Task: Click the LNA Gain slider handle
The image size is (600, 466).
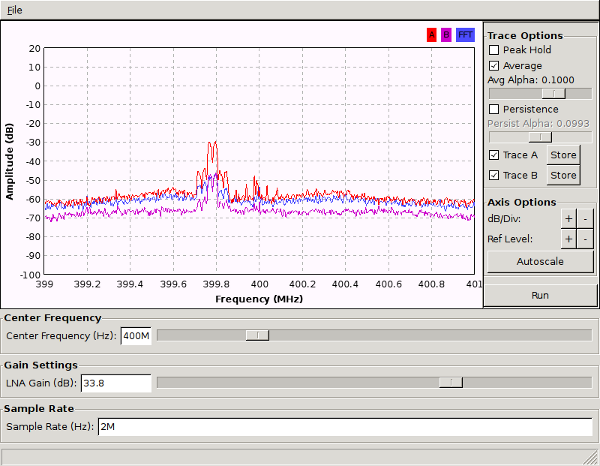Action: pos(451,382)
